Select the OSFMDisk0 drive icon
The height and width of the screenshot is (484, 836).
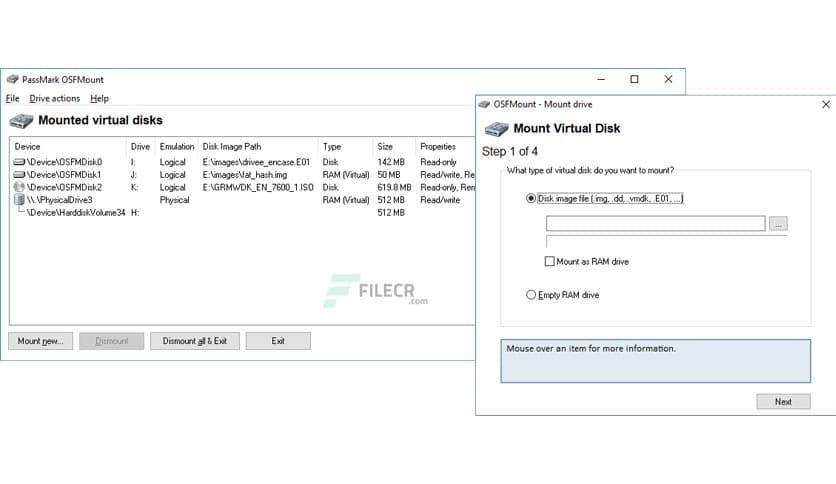(19, 162)
